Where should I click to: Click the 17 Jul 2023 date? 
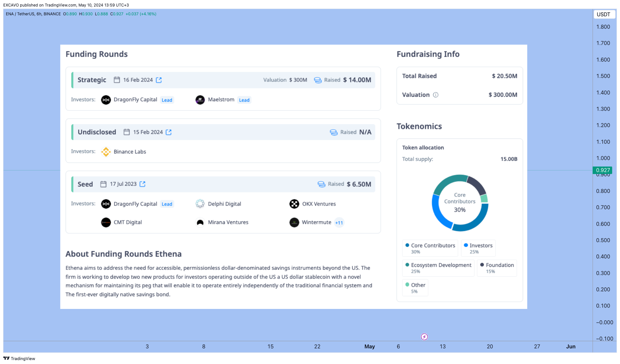click(x=123, y=184)
